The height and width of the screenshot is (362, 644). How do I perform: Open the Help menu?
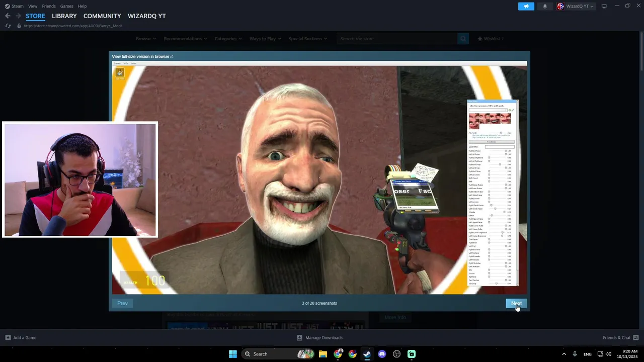pos(82,6)
